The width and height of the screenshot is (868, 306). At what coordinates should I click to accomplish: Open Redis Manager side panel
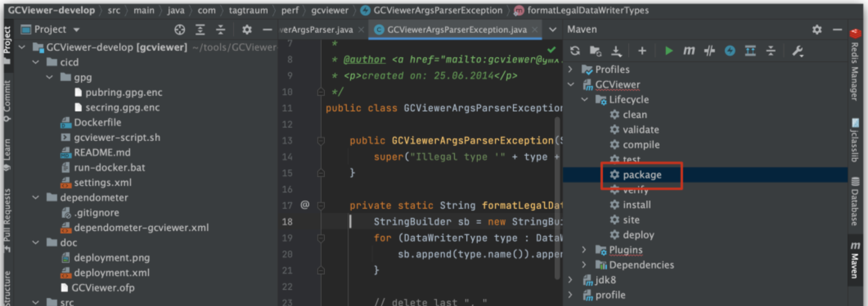point(855,64)
